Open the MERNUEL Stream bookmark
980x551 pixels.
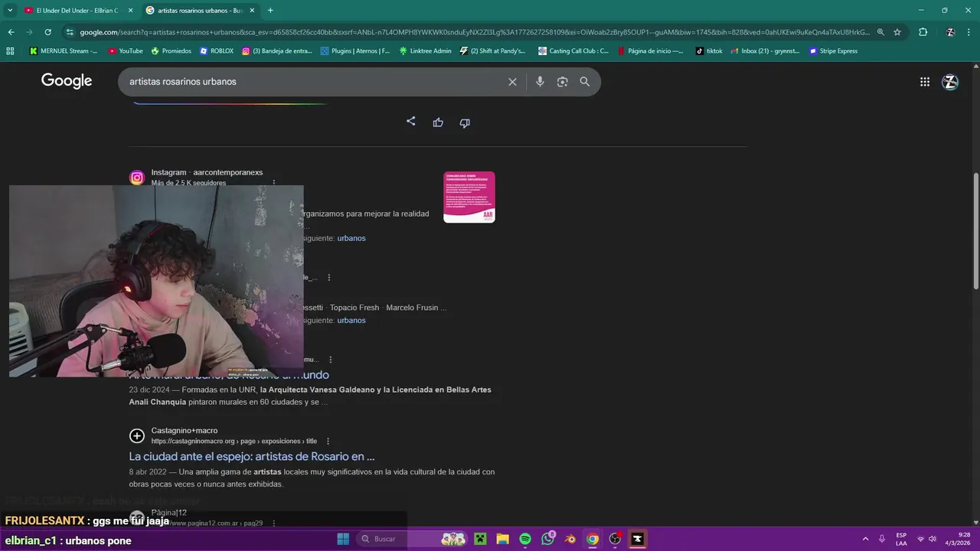pyautogui.click(x=64, y=51)
